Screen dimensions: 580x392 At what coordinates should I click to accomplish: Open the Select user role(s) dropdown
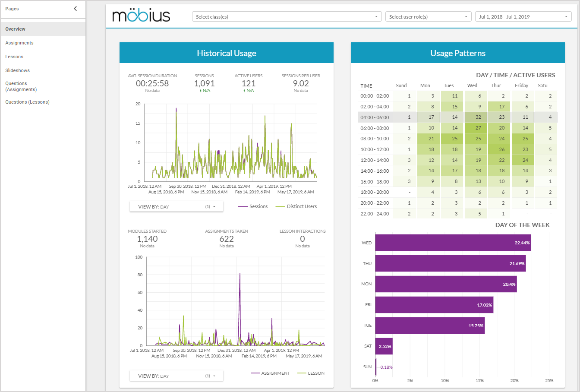coord(428,17)
